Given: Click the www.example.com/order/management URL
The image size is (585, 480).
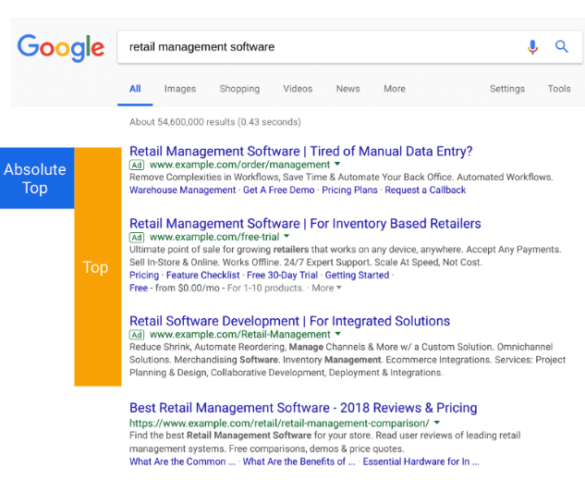Looking at the screenshot, I should point(240,164).
